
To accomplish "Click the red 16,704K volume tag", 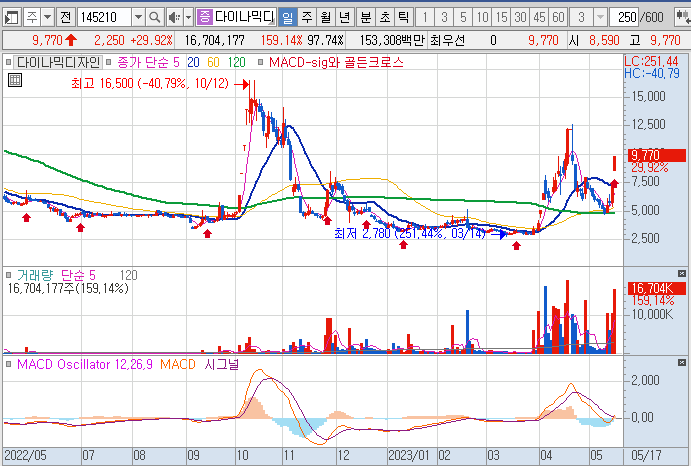I will (657, 288).
